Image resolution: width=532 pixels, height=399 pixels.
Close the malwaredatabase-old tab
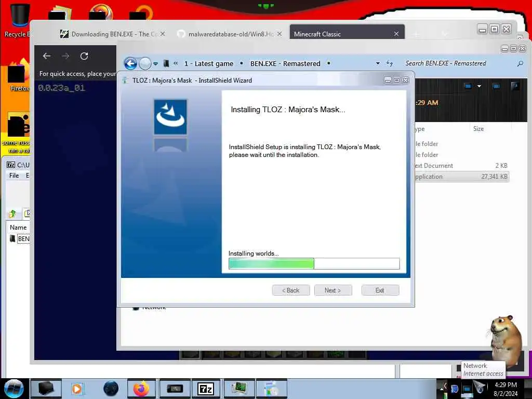point(279,34)
